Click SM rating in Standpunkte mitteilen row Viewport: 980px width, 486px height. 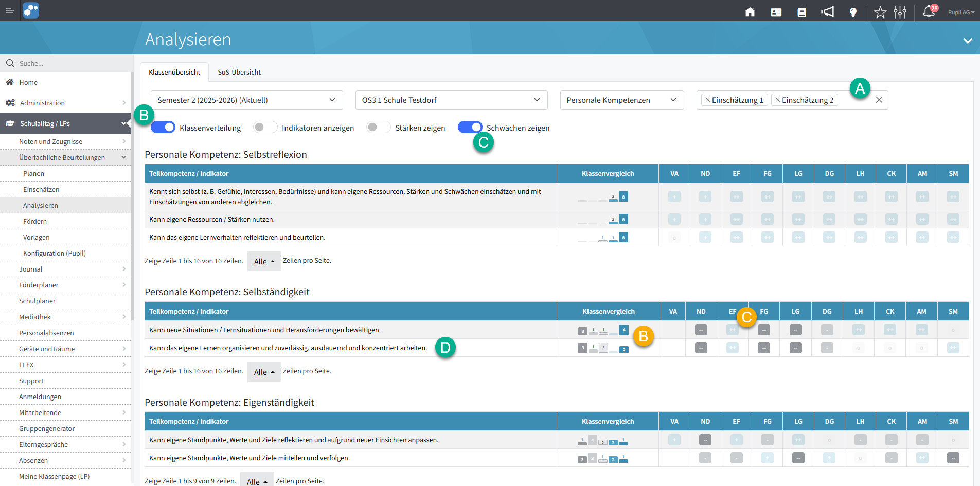click(953, 458)
